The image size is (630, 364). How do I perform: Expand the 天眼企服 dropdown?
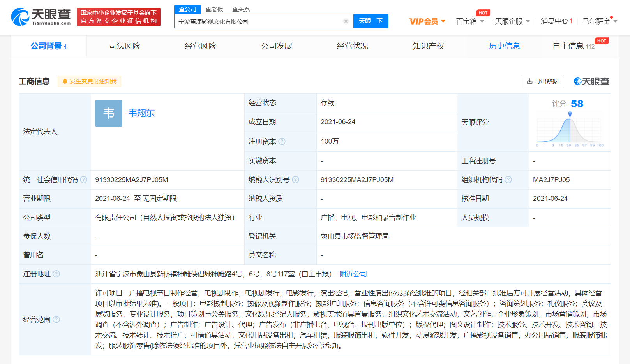tap(512, 21)
